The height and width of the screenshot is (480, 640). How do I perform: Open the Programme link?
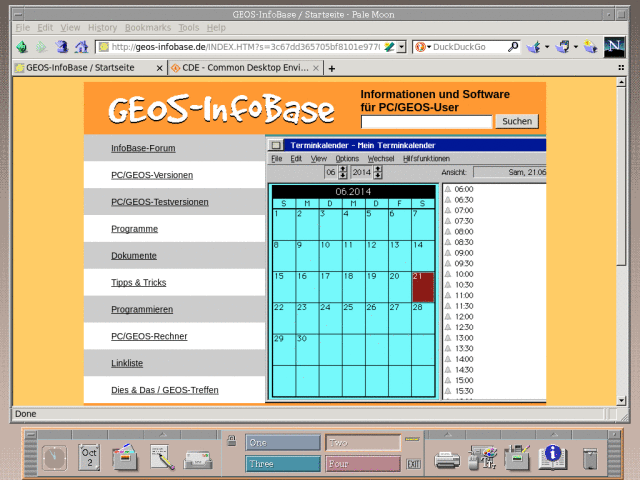(x=134, y=229)
